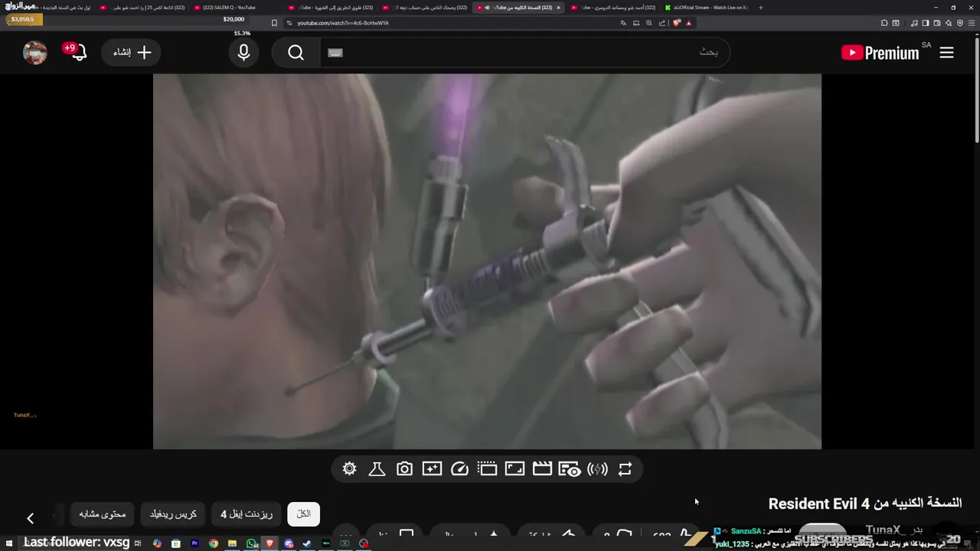Viewport: 980px width, 551px height.
Task: Open the playback speed gauge icon
Action: [x=459, y=469]
